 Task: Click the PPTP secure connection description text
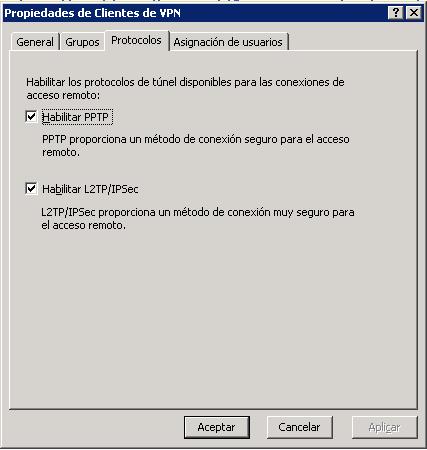[196, 146]
